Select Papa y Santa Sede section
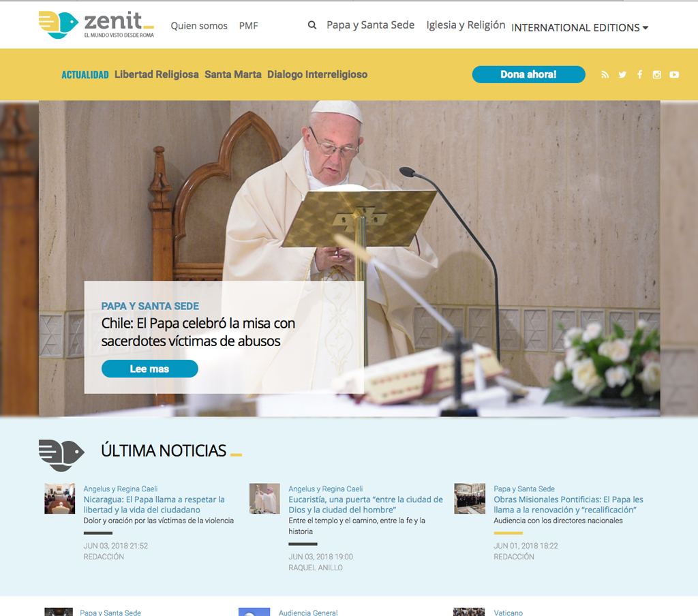This screenshot has height=616, width=698. [370, 25]
